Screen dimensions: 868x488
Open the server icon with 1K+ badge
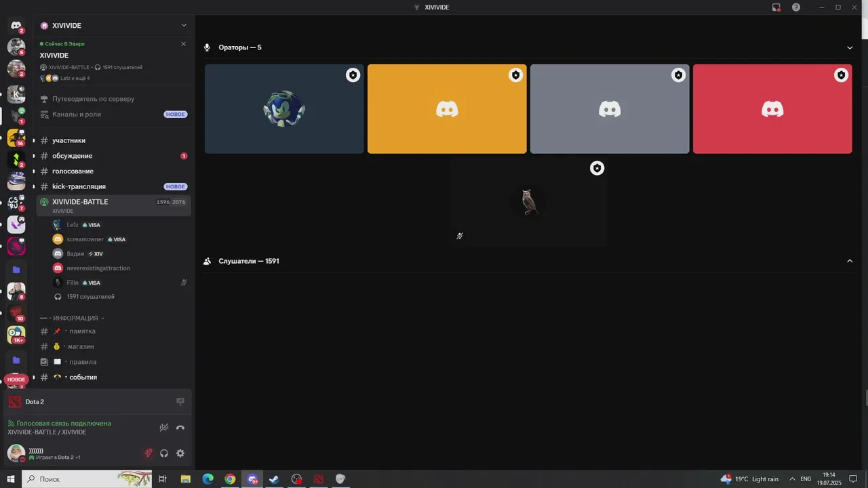pyautogui.click(x=16, y=334)
